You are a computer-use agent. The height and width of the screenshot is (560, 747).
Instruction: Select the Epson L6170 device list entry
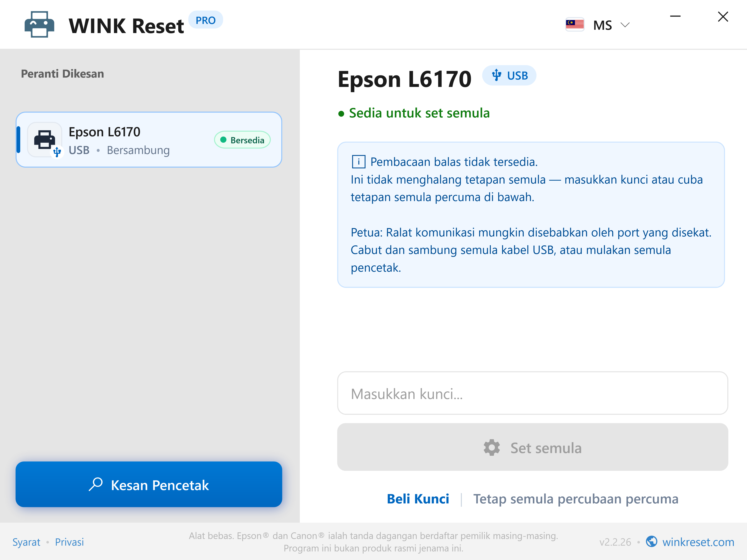pos(149,140)
